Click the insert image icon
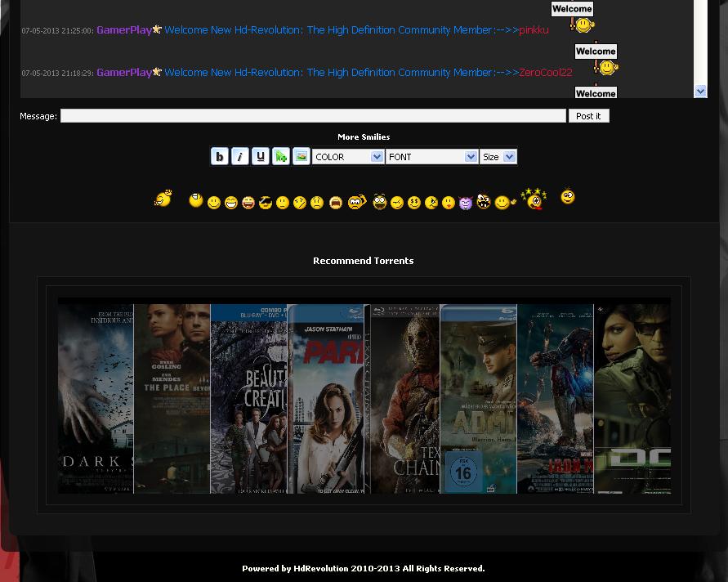 click(x=301, y=156)
